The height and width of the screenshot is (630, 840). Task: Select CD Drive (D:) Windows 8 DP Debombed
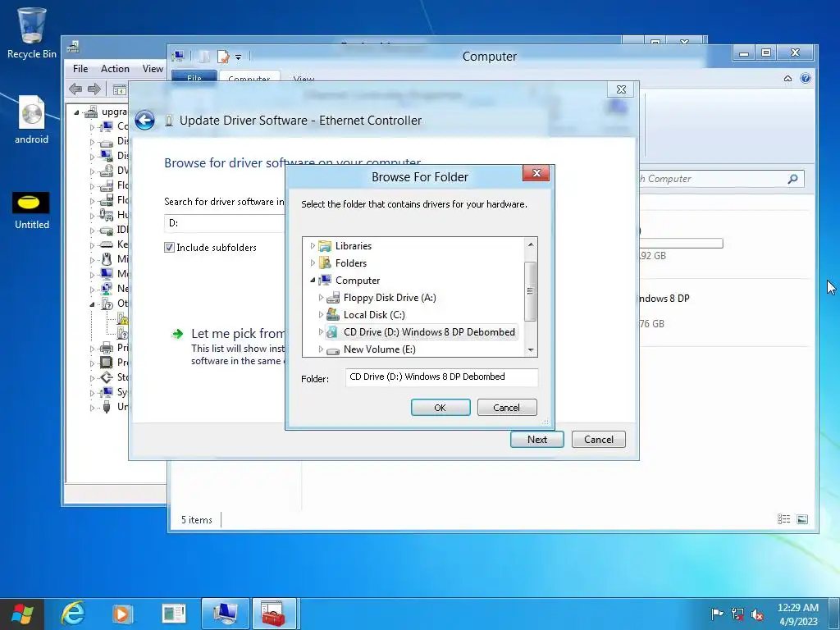429,331
